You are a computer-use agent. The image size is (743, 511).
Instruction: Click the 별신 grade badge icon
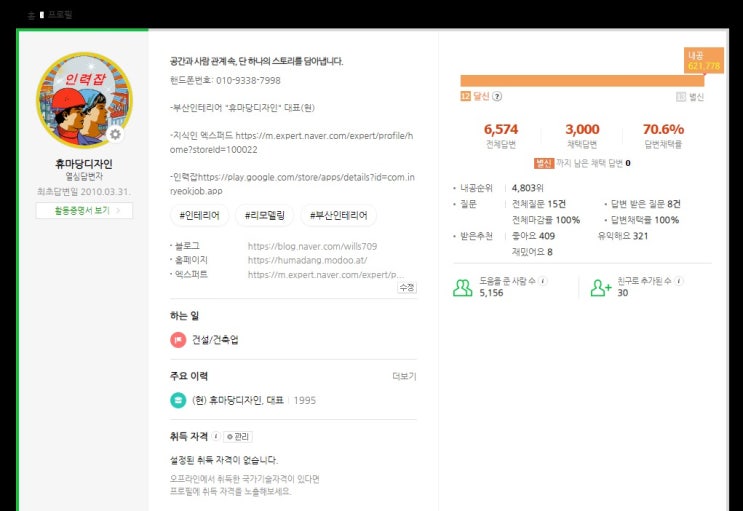point(681,97)
